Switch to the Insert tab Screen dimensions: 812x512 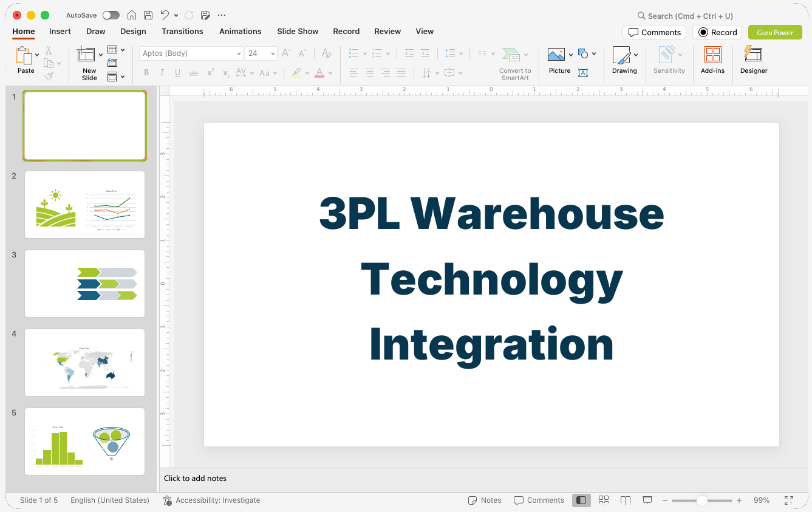click(60, 31)
